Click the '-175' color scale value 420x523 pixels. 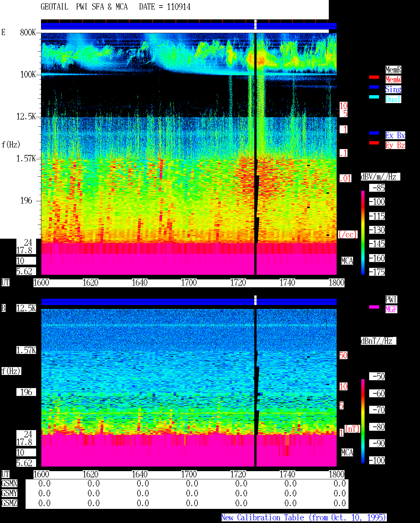(377, 272)
